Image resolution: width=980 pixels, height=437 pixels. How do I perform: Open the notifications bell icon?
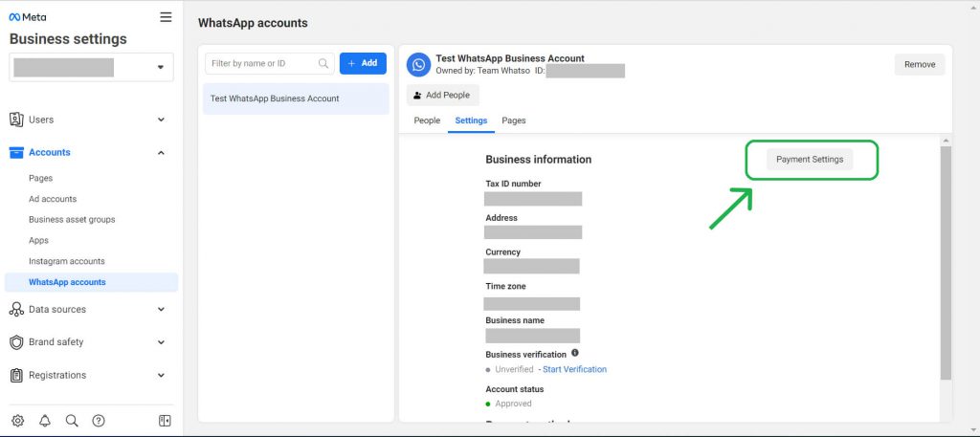[45, 421]
